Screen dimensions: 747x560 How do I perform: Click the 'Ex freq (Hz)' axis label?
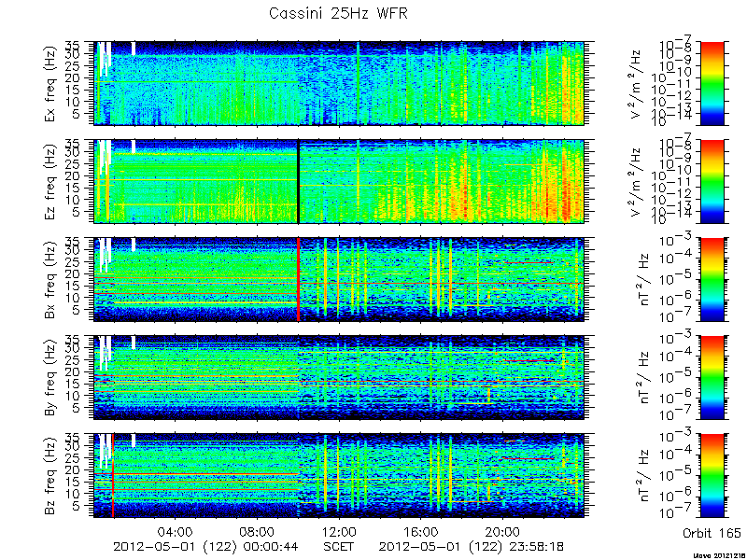pos(50,84)
